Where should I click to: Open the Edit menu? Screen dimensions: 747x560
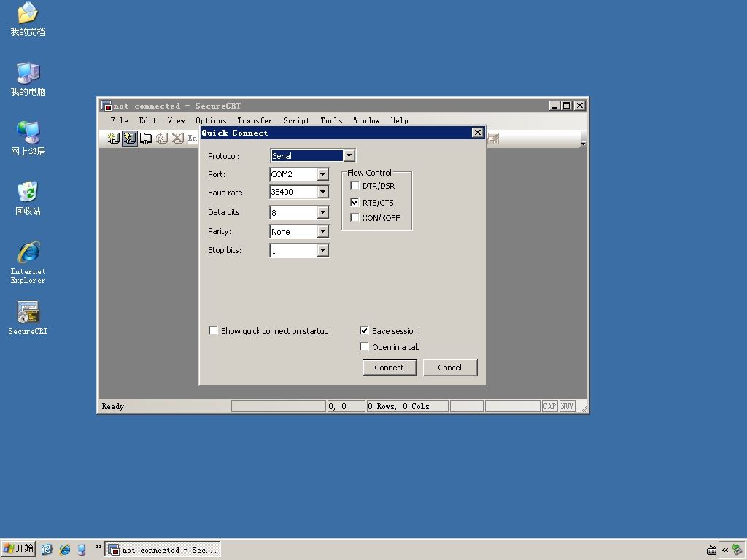[x=147, y=120]
